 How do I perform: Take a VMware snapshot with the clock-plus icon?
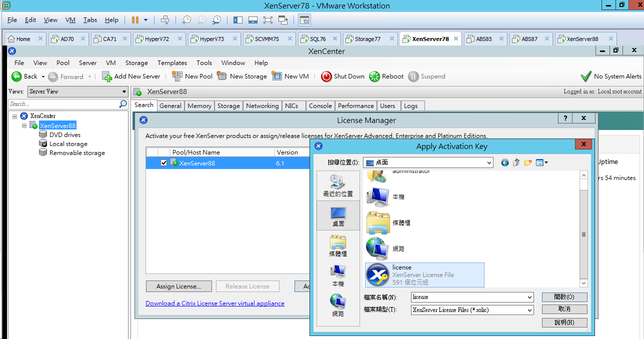pos(186,20)
